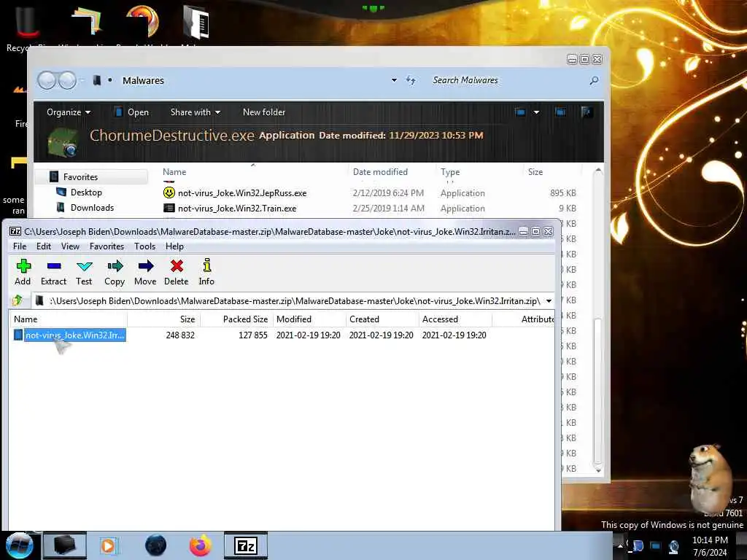
Task: Click the Explorer vertical scrollbar
Action: coord(597,392)
